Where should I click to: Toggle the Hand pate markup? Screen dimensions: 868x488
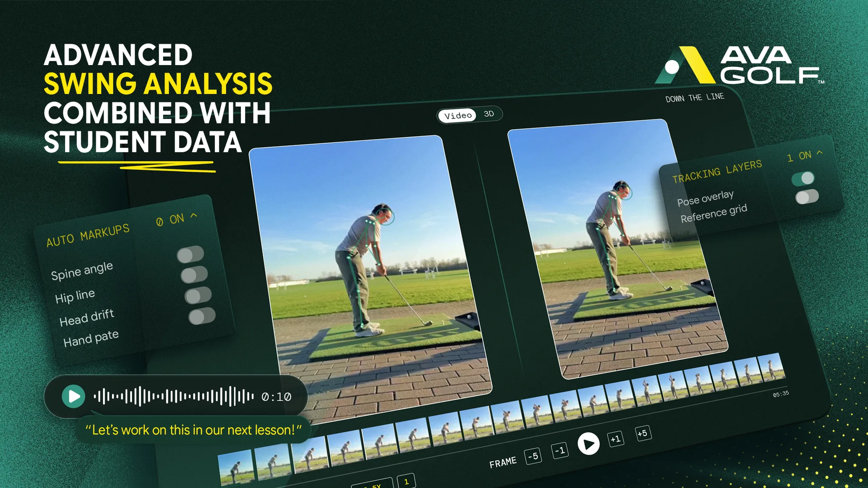point(202,316)
